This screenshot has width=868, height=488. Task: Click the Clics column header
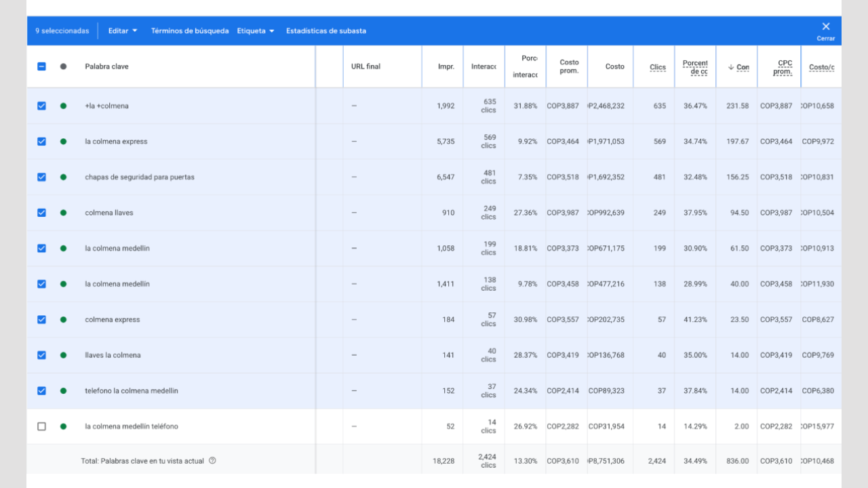click(x=657, y=67)
